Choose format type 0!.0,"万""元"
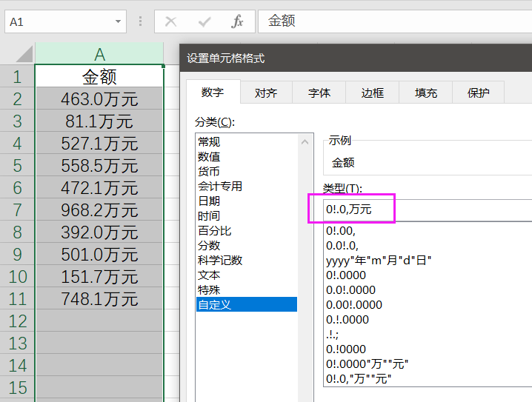Image resolution: width=532 pixels, height=402 pixels. pos(359,378)
